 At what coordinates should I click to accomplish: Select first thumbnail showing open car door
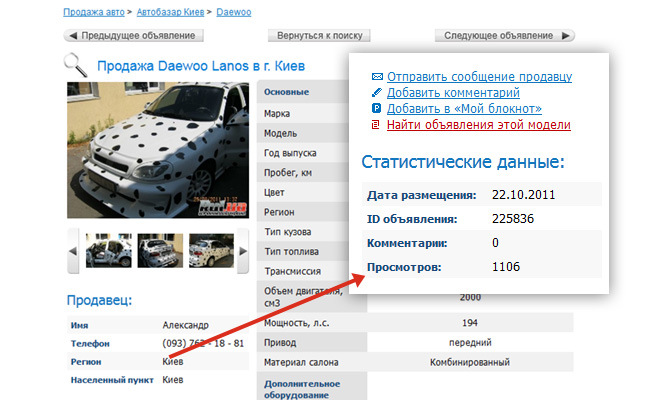click(x=109, y=251)
